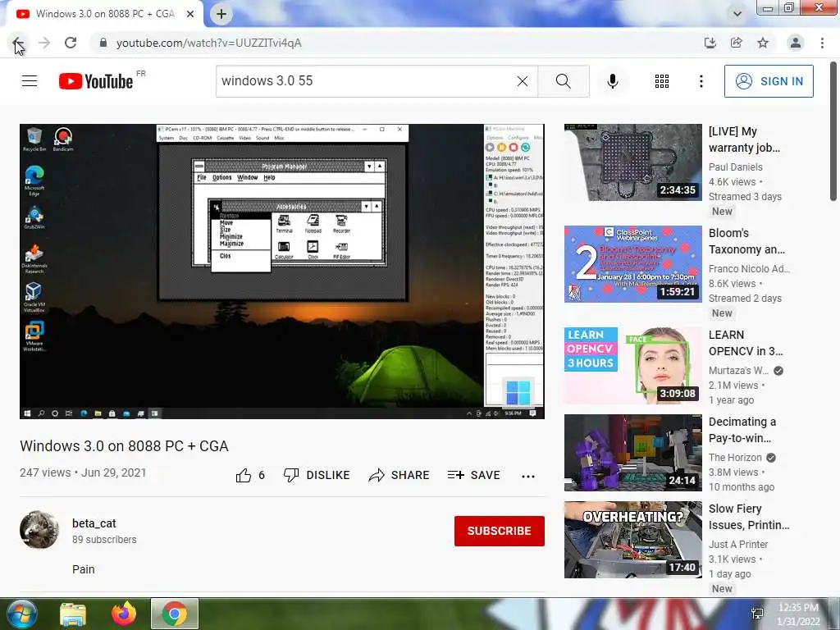The image size is (840, 630).
Task: Click the Chrome taskbar icon
Action: point(175,614)
